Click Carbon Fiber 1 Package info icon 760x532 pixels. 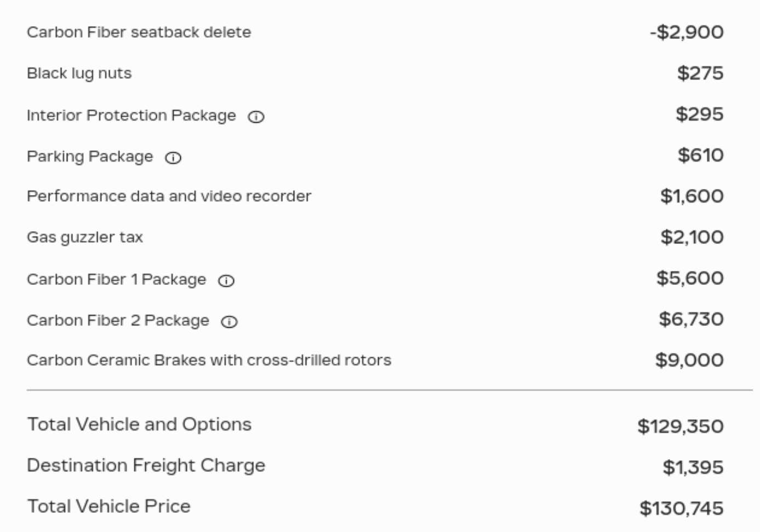[x=226, y=281]
